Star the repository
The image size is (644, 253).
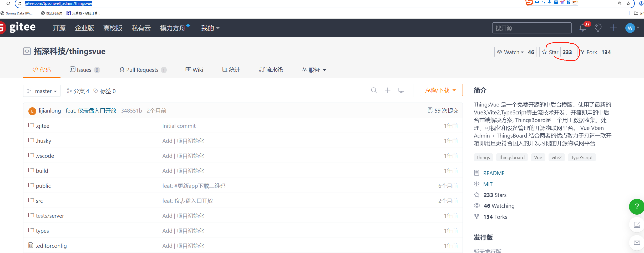pos(550,52)
